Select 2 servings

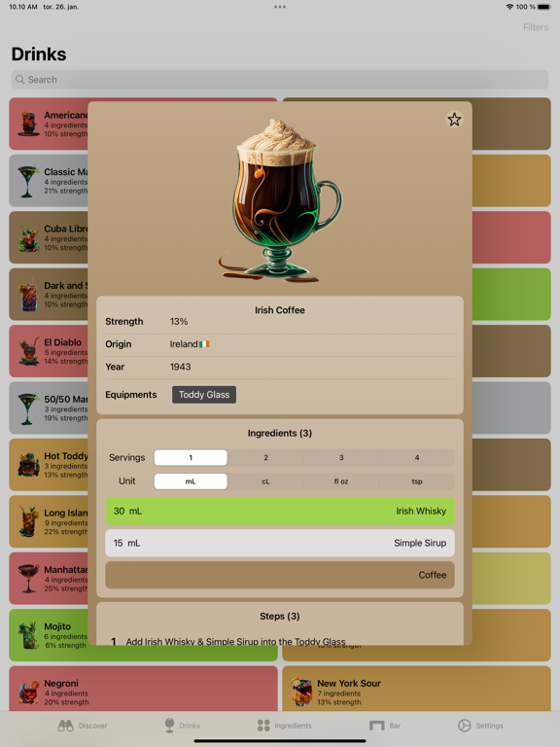coord(265,457)
